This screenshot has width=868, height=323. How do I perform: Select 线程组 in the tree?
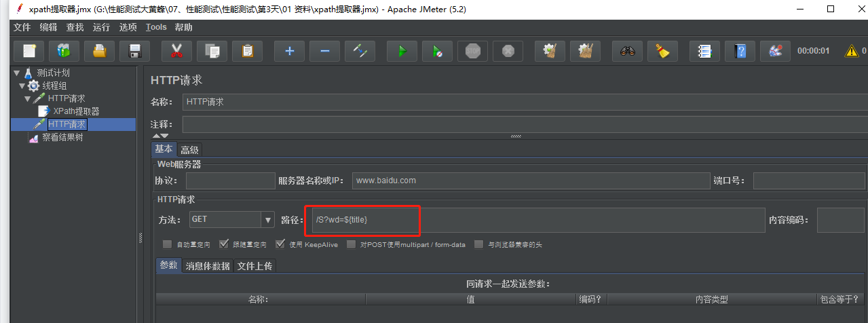pos(54,85)
